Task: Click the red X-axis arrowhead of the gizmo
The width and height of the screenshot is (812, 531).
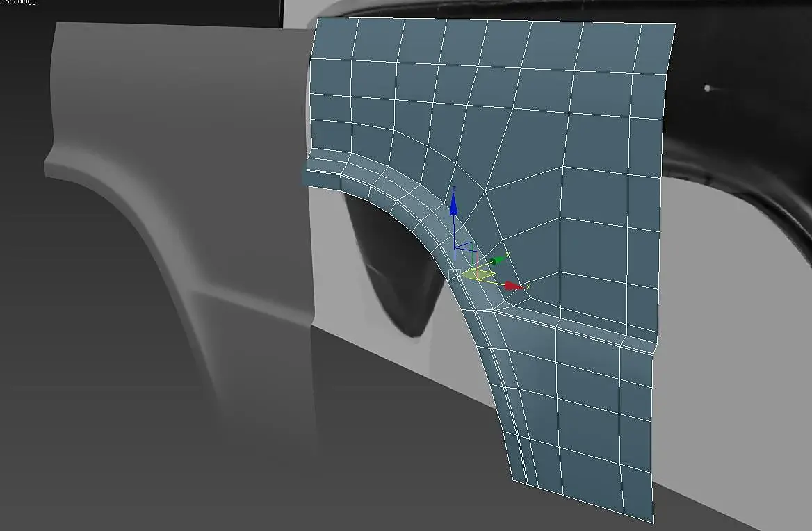Action: [513, 286]
